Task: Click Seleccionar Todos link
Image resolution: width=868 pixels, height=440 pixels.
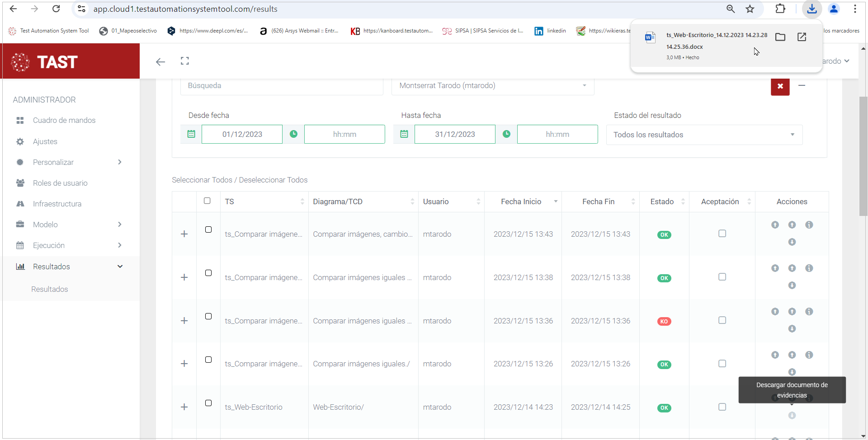Action: pyautogui.click(x=202, y=180)
